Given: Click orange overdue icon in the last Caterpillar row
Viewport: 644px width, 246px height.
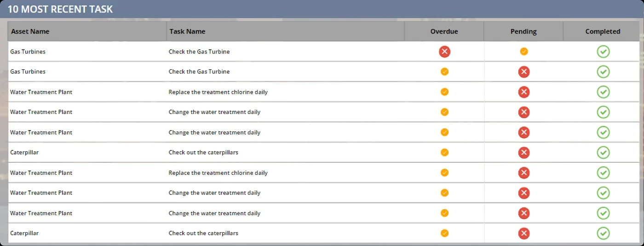Looking at the screenshot, I should pos(444,233).
